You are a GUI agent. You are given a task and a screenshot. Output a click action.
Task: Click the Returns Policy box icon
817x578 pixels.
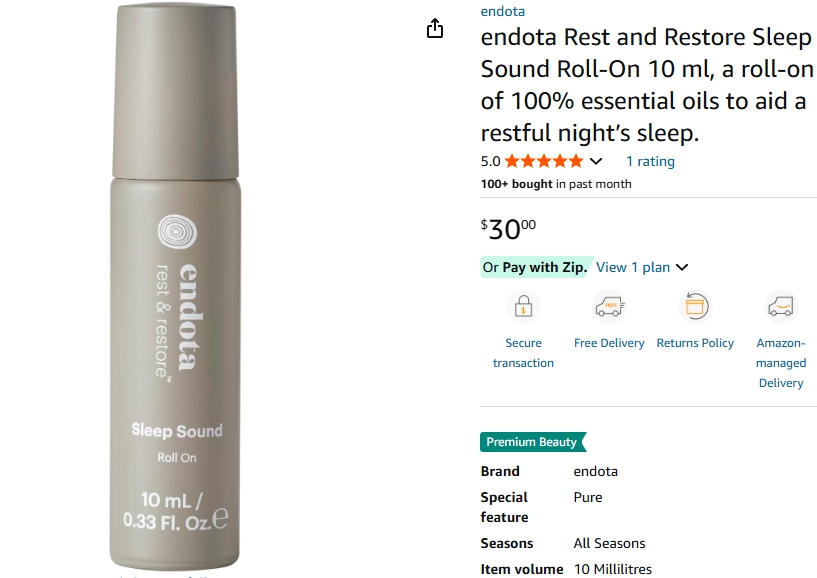[x=695, y=306]
